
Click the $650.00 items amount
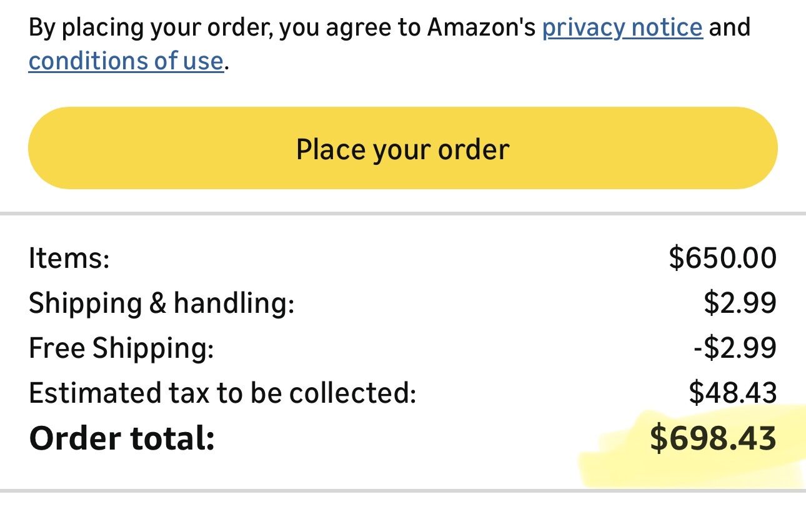point(722,258)
